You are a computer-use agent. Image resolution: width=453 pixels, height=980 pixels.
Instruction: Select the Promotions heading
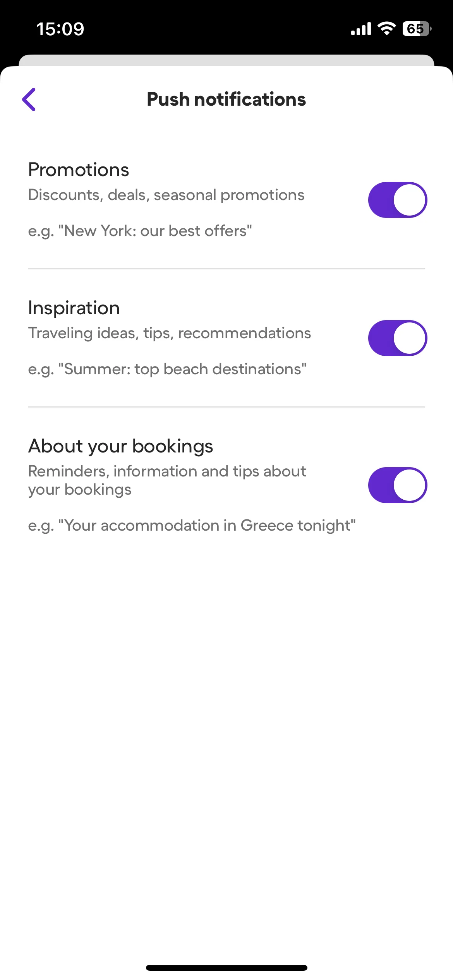79,170
